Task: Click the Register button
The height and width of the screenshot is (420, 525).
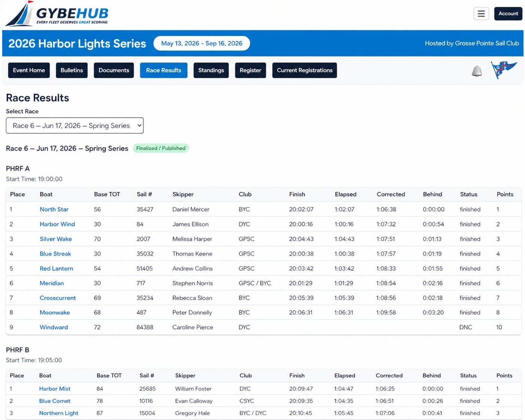Action: click(251, 70)
